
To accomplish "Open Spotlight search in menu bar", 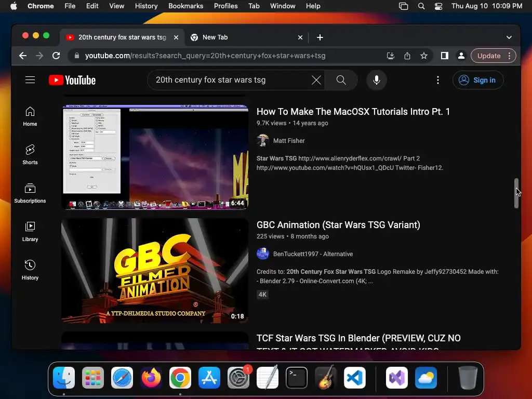I will 421,6.
